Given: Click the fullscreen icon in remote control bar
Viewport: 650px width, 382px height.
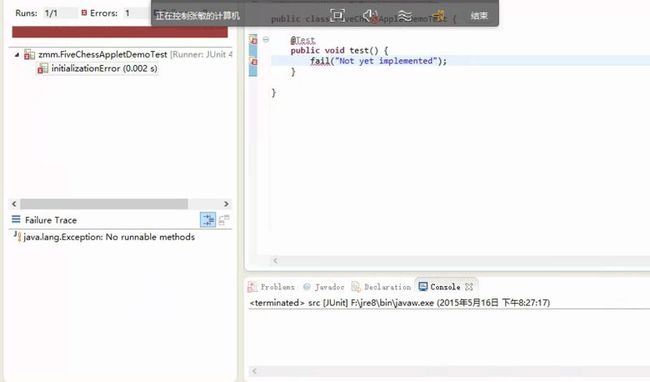Looking at the screenshot, I should pos(337,16).
